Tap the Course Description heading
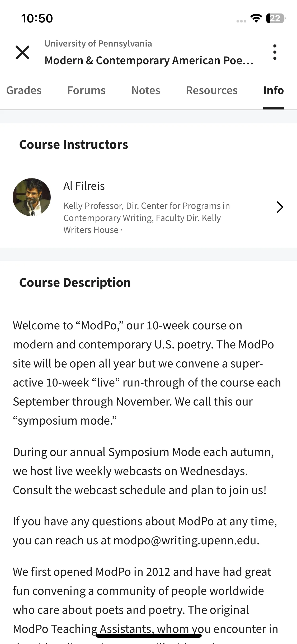This screenshot has width=297, height=644. [x=75, y=283]
